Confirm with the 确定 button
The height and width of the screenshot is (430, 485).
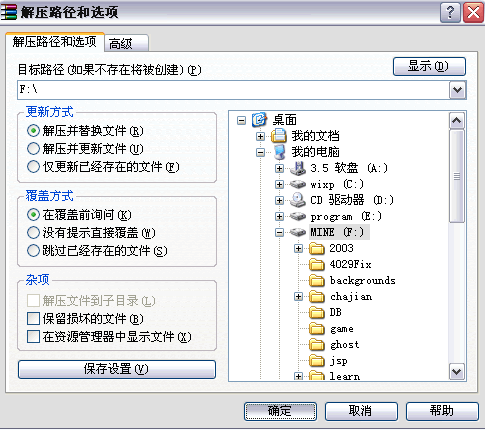click(x=280, y=411)
